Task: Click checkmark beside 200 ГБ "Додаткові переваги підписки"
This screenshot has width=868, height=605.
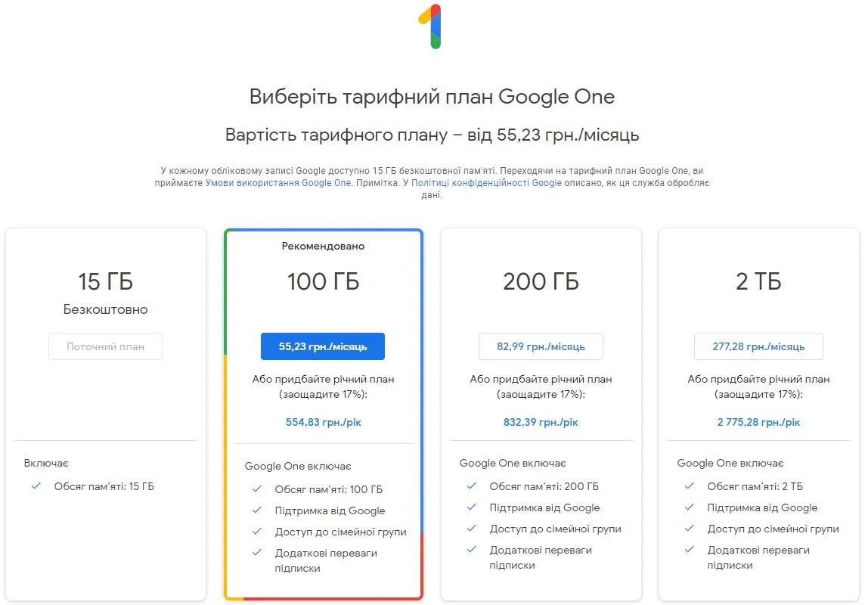Action: click(x=472, y=550)
